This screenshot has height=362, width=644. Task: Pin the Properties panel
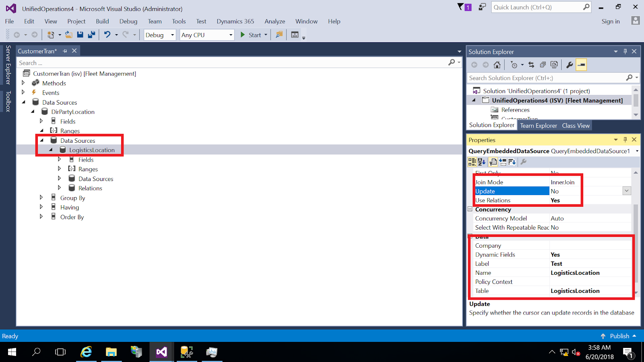tap(625, 140)
